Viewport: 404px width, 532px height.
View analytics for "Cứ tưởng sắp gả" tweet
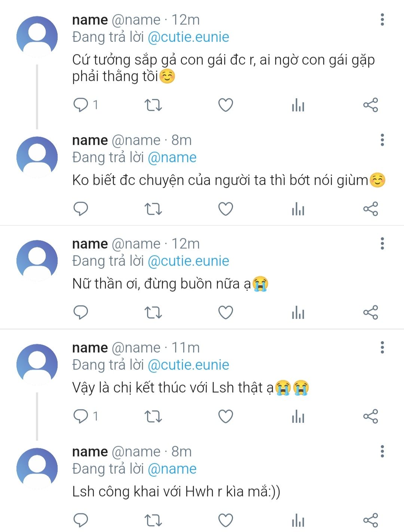(298, 105)
